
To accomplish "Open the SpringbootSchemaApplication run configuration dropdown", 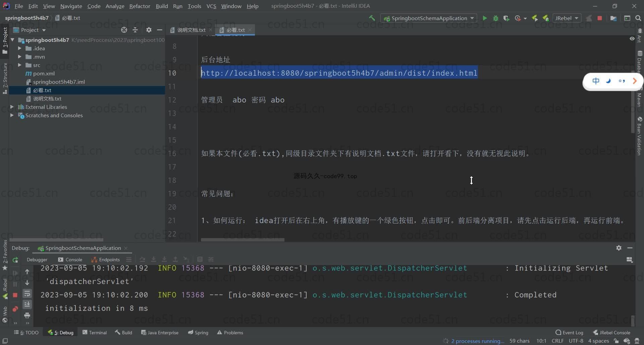I will [429, 18].
